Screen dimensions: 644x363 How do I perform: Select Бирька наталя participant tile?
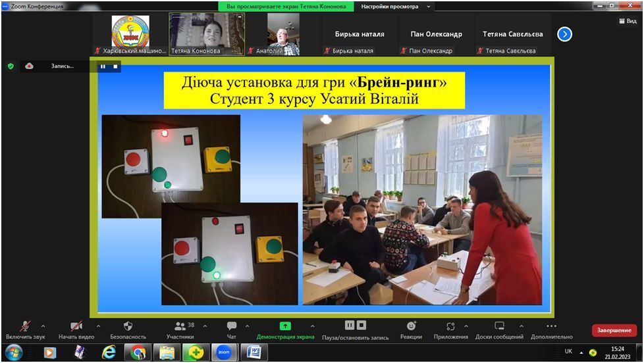click(360, 34)
